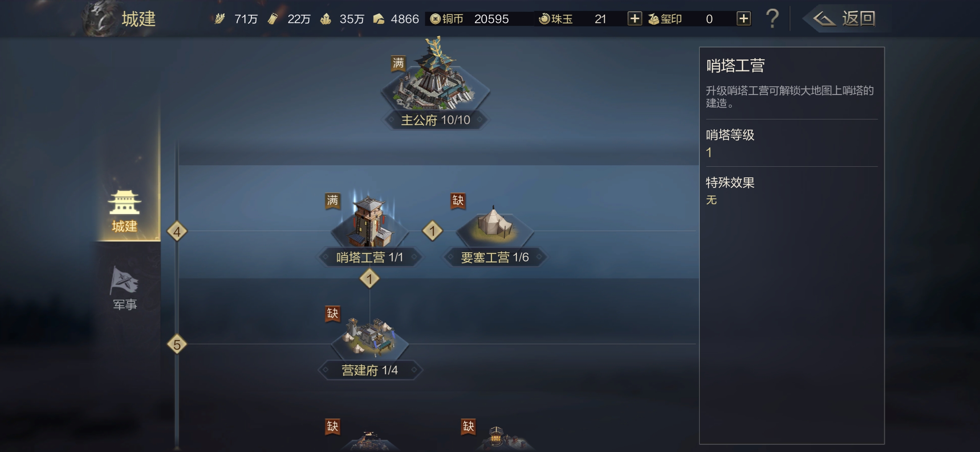Click the requirement diamond below 哨塔工营
980x452 pixels.
[x=369, y=279]
